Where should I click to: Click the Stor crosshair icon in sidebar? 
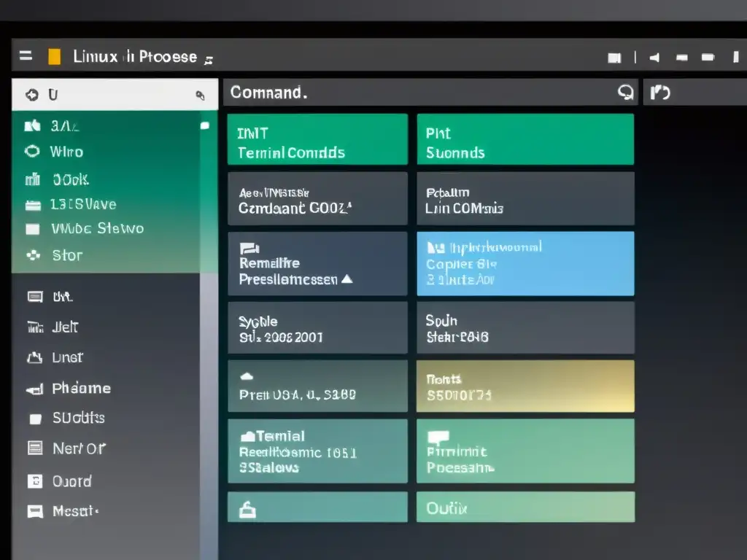(34, 255)
